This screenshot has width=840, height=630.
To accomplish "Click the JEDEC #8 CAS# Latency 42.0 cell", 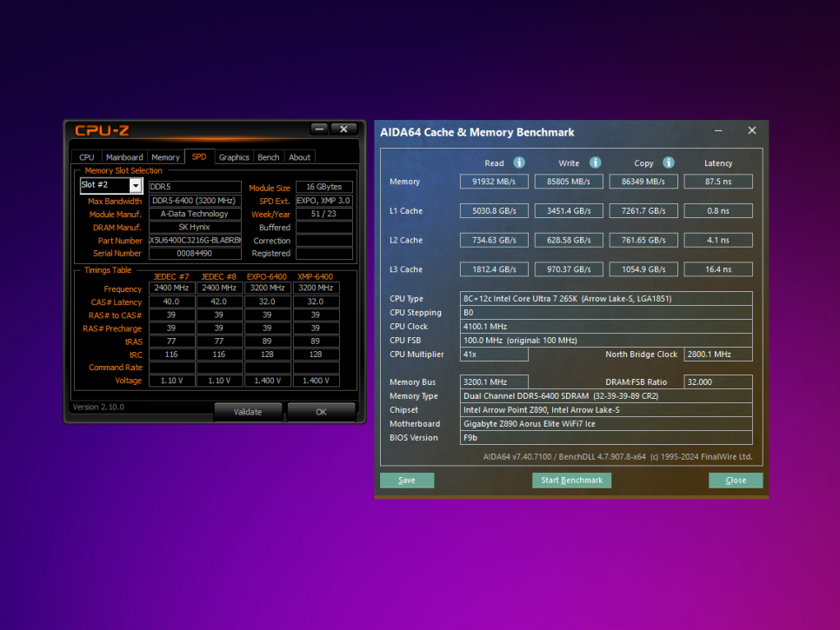I will coord(219,302).
